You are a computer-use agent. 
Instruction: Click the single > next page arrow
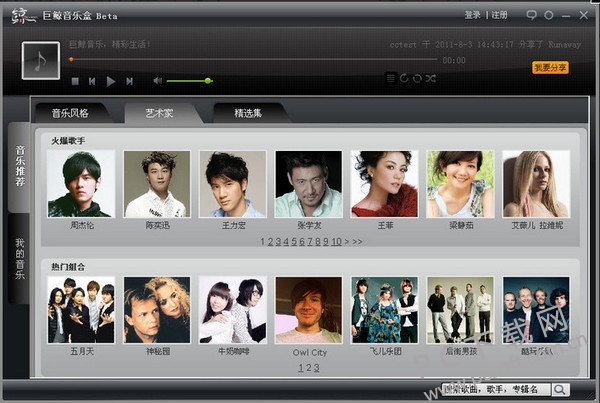347,241
